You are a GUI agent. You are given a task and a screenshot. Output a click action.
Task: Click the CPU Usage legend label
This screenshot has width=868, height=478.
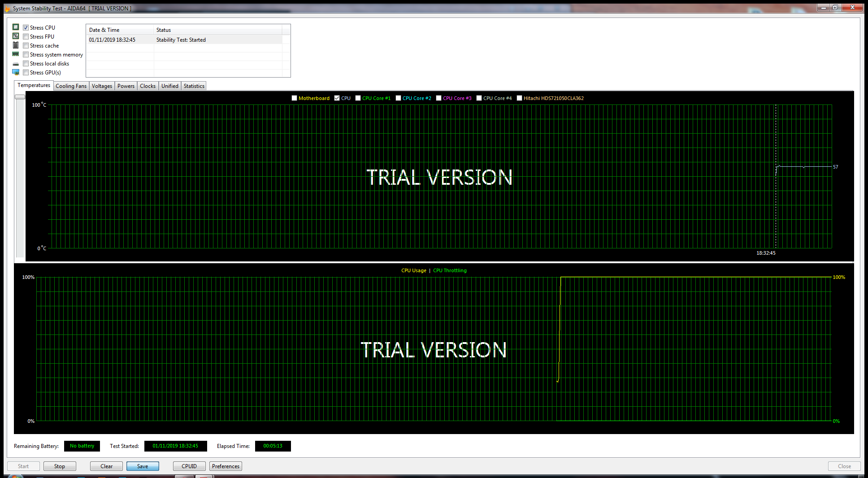413,270
